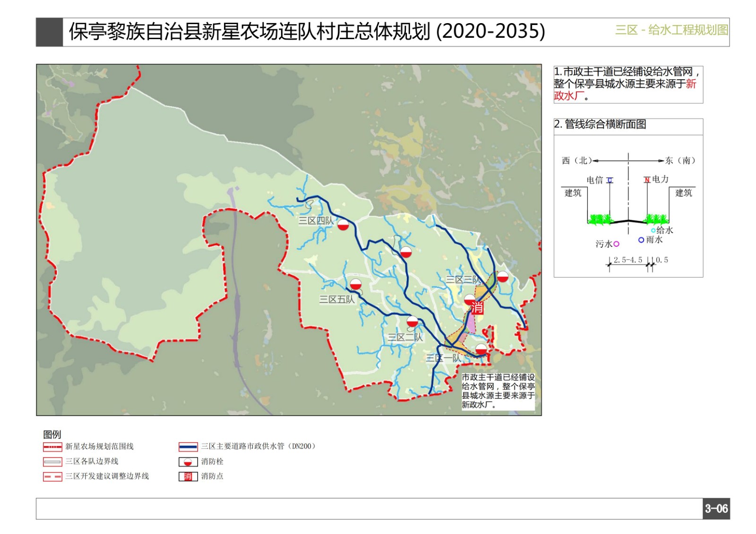Click the fire hydrant symbol above 三区五队
Screen dimensions: 756x534
(x=355, y=284)
